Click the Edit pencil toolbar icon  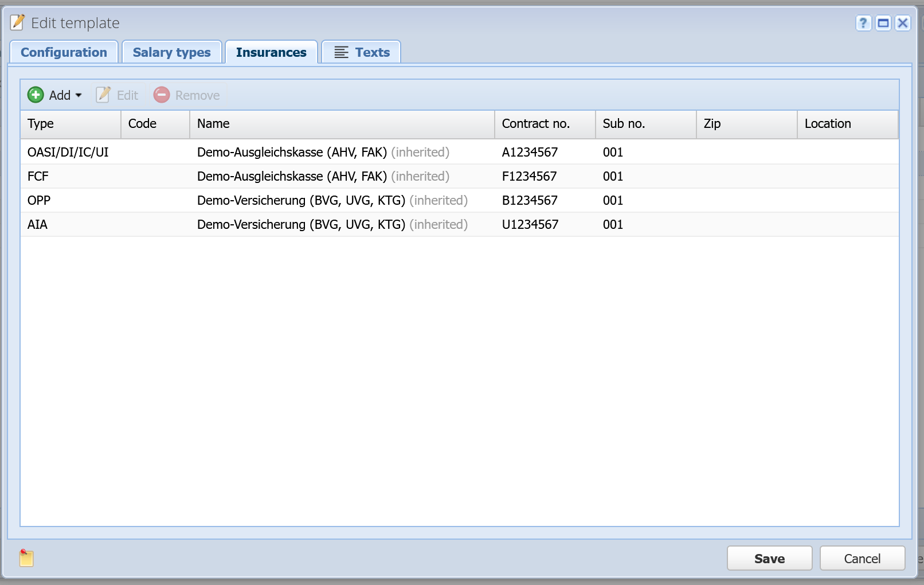[103, 95]
